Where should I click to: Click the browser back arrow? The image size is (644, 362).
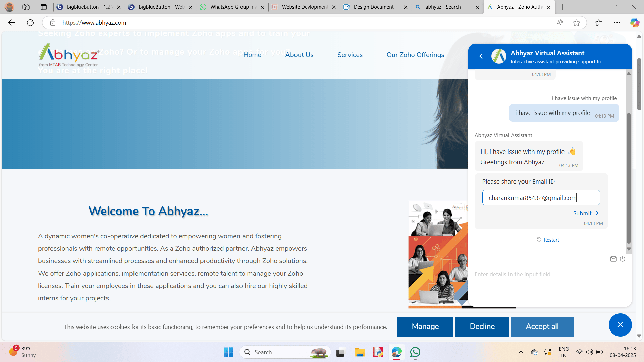coord(12,23)
